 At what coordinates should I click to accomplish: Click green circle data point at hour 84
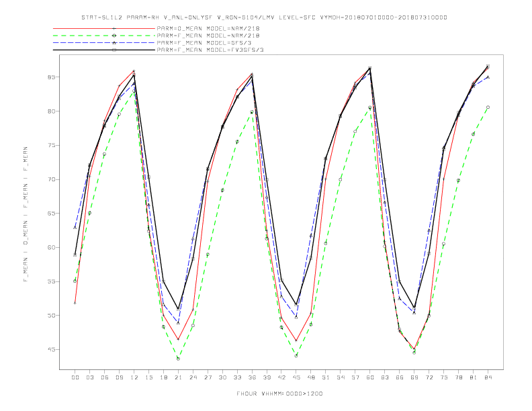click(488, 107)
